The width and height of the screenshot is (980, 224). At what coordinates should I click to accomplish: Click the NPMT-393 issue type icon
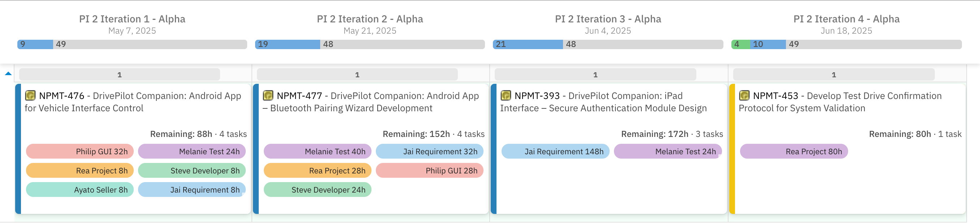point(506,95)
